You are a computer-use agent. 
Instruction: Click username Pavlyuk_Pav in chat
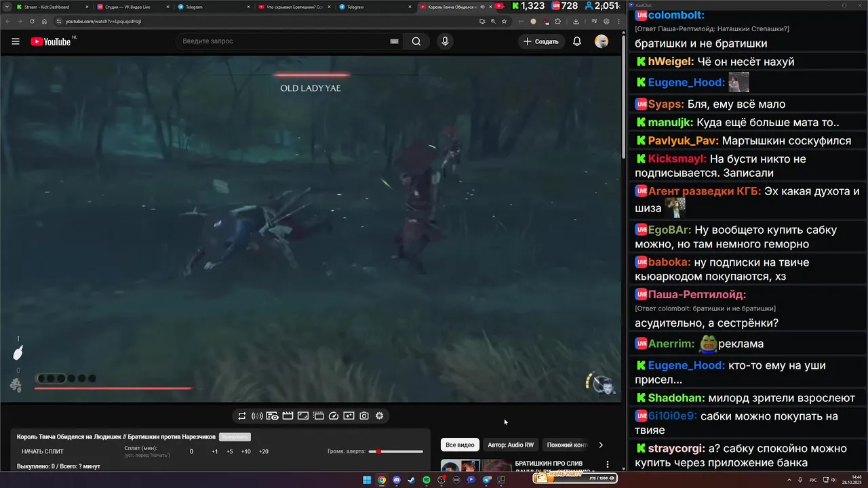point(684,141)
